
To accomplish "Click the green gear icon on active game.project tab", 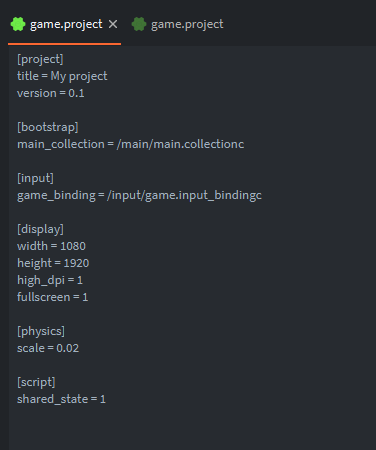I will coord(18,24).
